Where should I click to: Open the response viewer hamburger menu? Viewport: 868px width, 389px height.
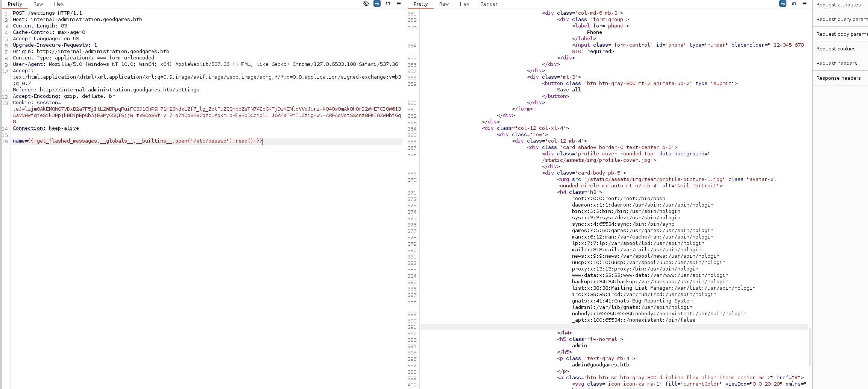point(804,4)
